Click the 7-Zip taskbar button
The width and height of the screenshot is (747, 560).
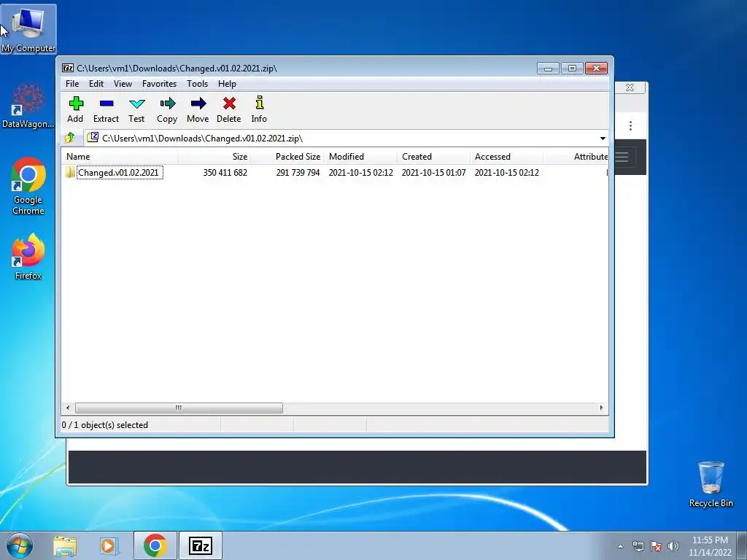click(200, 545)
